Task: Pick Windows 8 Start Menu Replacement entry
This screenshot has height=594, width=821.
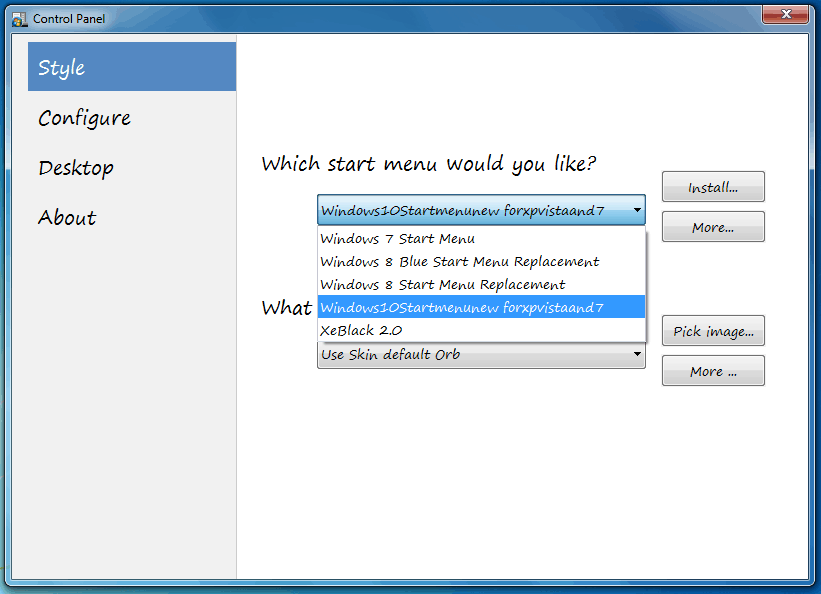Action: point(481,284)
